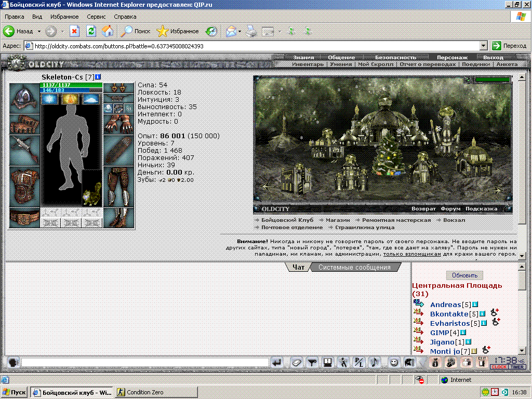532x399 pixels.
Task: Go to Бойцовский Клуб location link
Action: [287, 220]
